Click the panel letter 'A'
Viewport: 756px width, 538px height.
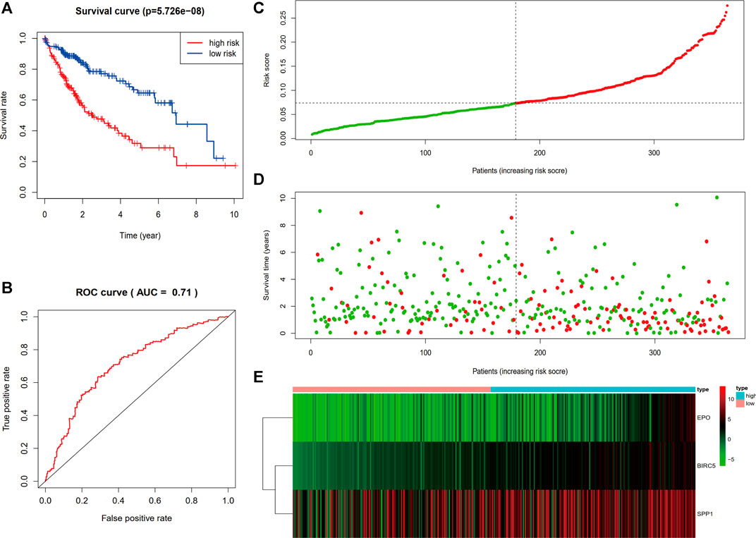pyautogui.click(x=7, y=8)
